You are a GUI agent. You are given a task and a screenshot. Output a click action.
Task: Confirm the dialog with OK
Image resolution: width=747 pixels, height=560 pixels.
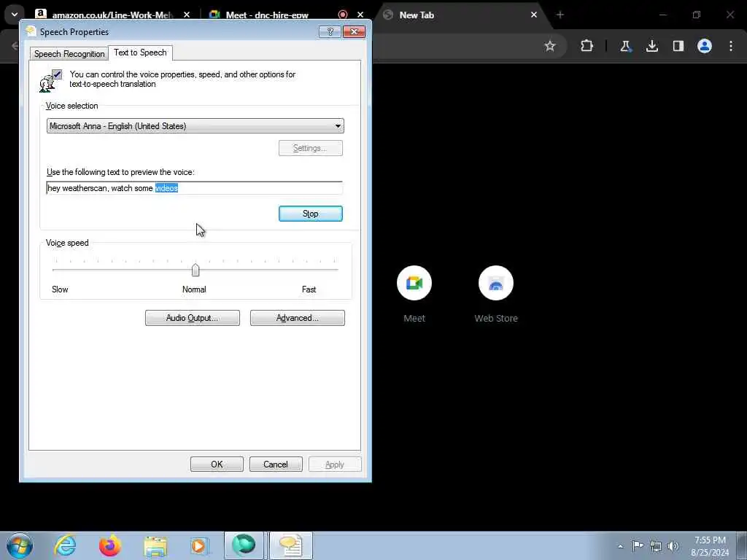pyautogui.click(x=217, y=464)
